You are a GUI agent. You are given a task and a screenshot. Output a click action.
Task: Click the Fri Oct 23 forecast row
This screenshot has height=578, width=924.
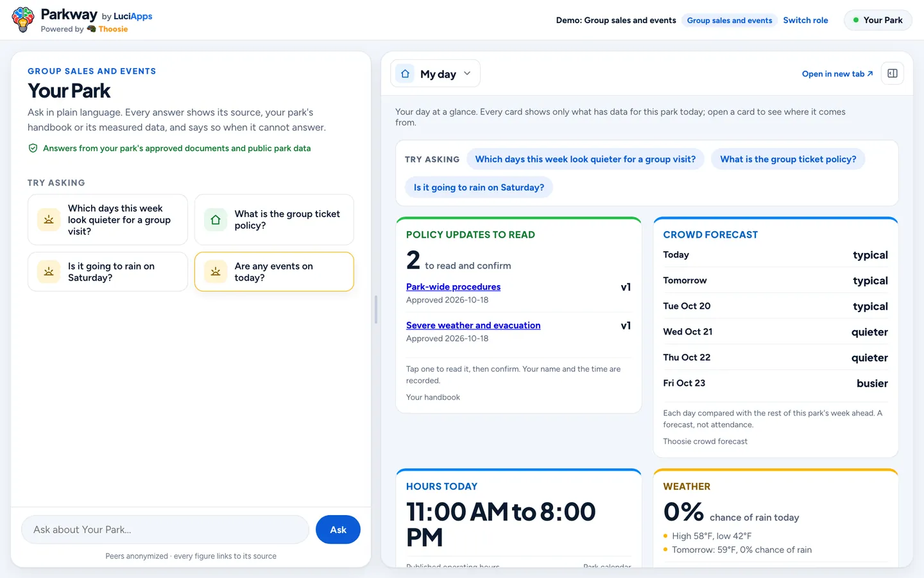click(x=775, y=383)
